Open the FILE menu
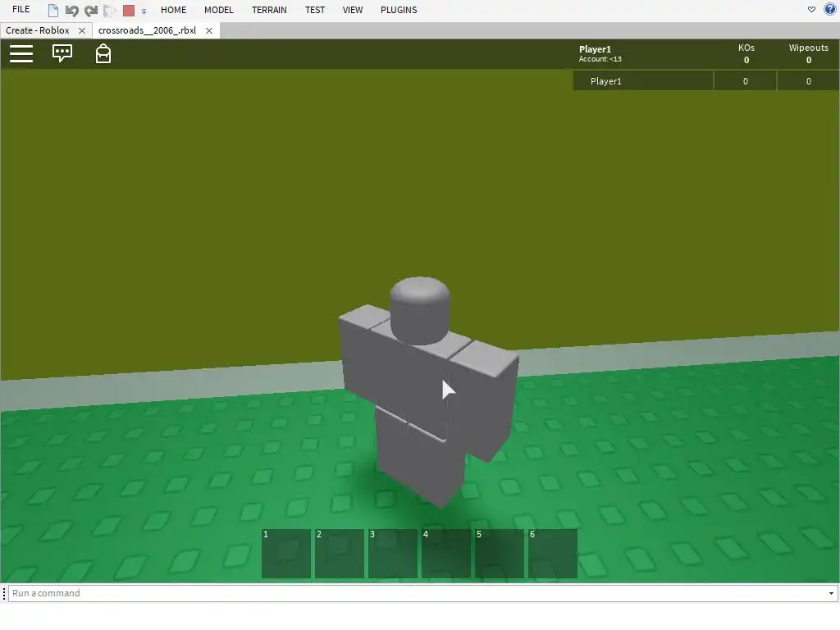The image size is (840, 630). pyautogui.click(x=21, y=10)
